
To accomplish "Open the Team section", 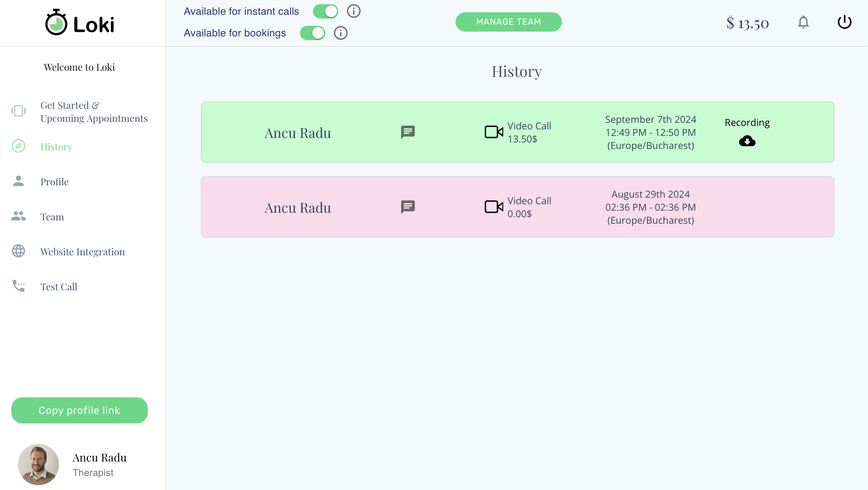I will point(52,217).
